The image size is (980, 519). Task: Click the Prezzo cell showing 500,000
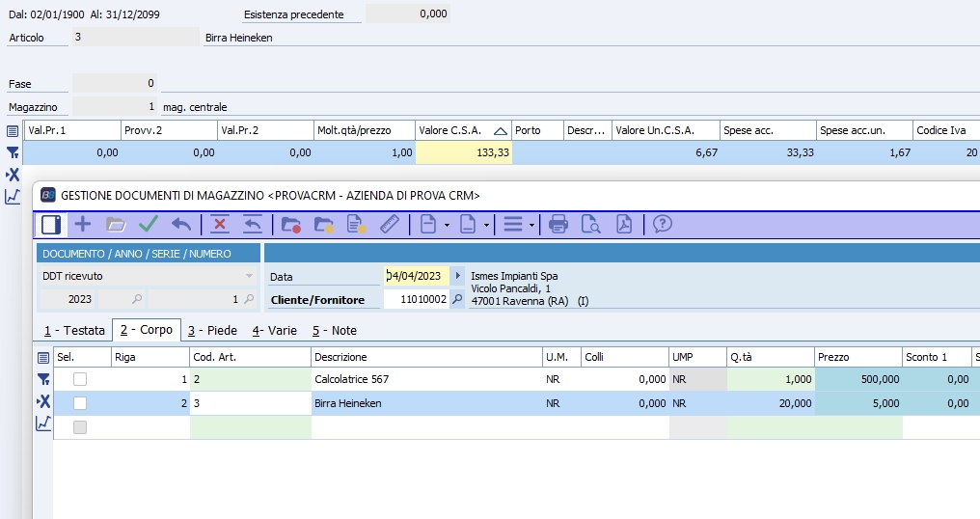tap(858, 379)
